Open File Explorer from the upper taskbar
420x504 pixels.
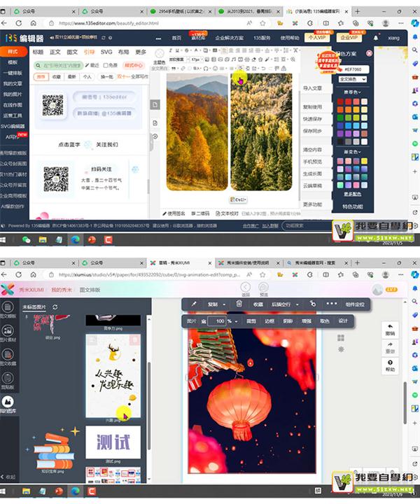(43, 240)
